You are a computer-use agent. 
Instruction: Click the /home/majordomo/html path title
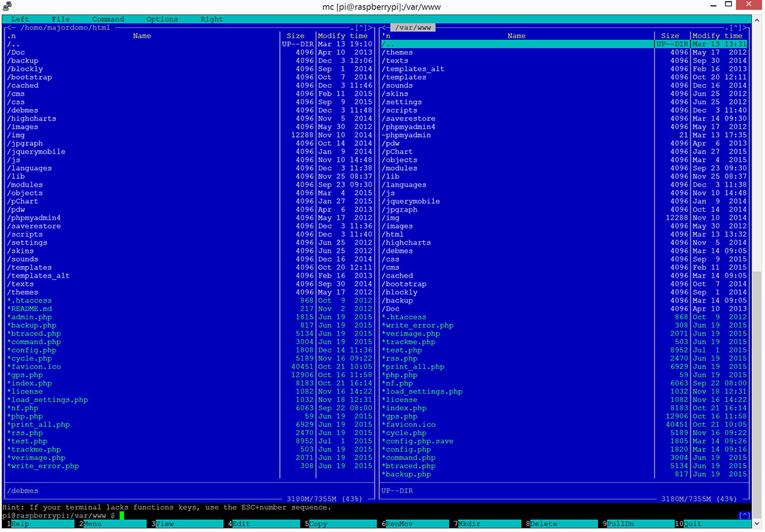coord(66,28)
